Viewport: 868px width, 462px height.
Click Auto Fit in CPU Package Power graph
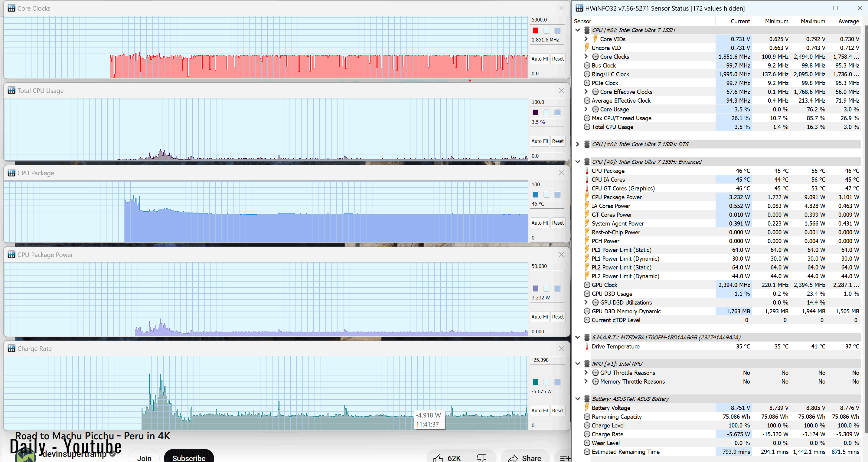[540, 317]
